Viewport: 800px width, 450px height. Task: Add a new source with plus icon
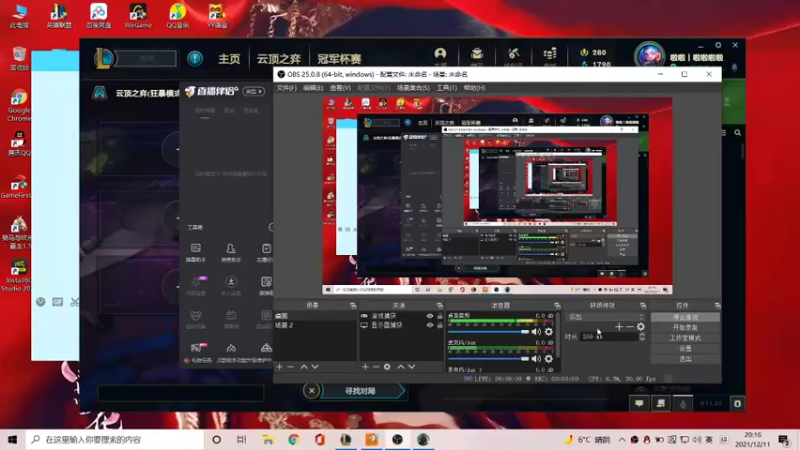365,367
